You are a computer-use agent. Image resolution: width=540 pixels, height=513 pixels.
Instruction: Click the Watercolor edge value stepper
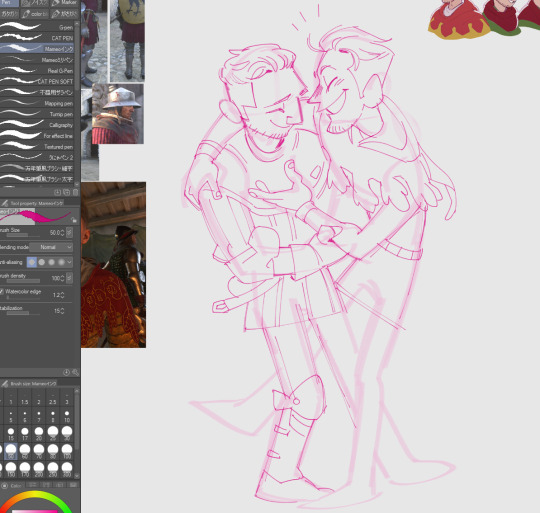[x=62, y=295]
